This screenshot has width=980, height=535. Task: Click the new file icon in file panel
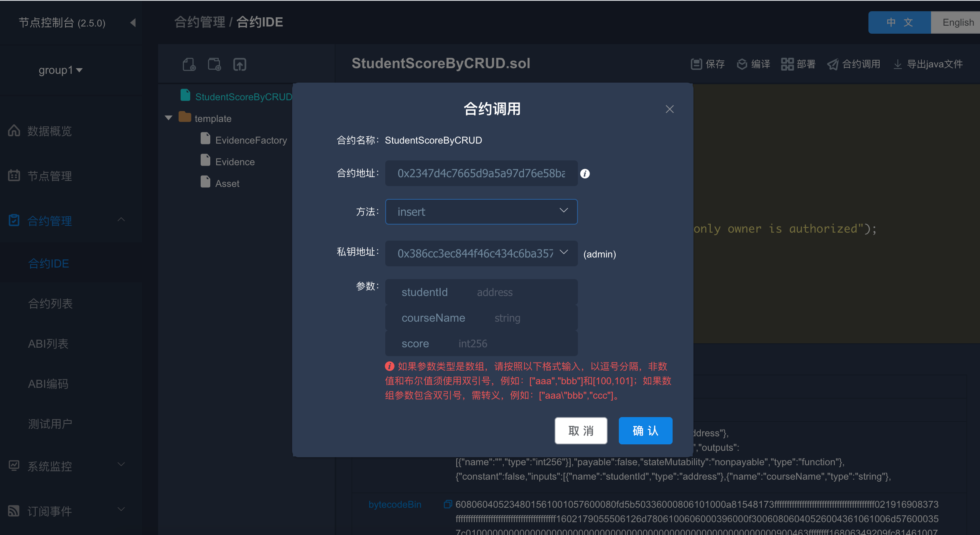point(189,64)
